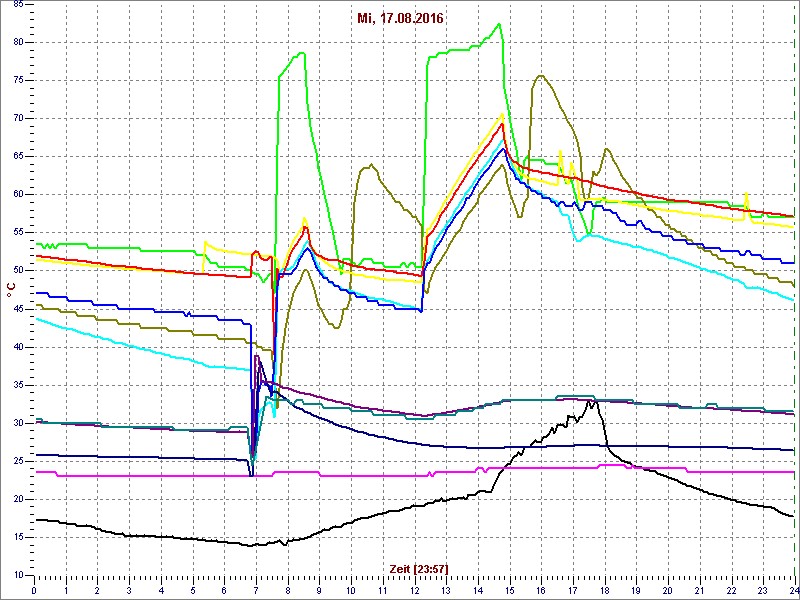The width and height of the screenshot is (800, 600).
Task: Select the 80 value on the temperature axis
Action: click(17, 42)
